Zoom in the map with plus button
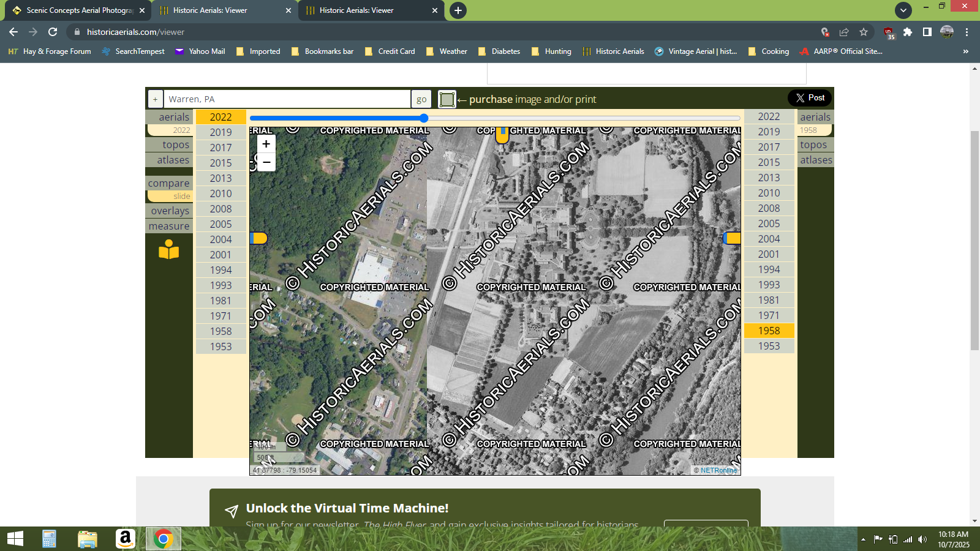The image size is (980, 551). click(266, 144)
